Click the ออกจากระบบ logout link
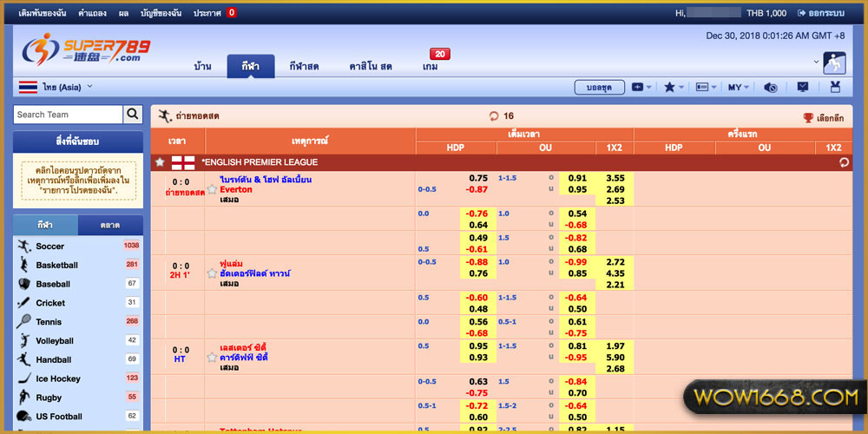The image size is (868, 434). (x=820, y=13)
